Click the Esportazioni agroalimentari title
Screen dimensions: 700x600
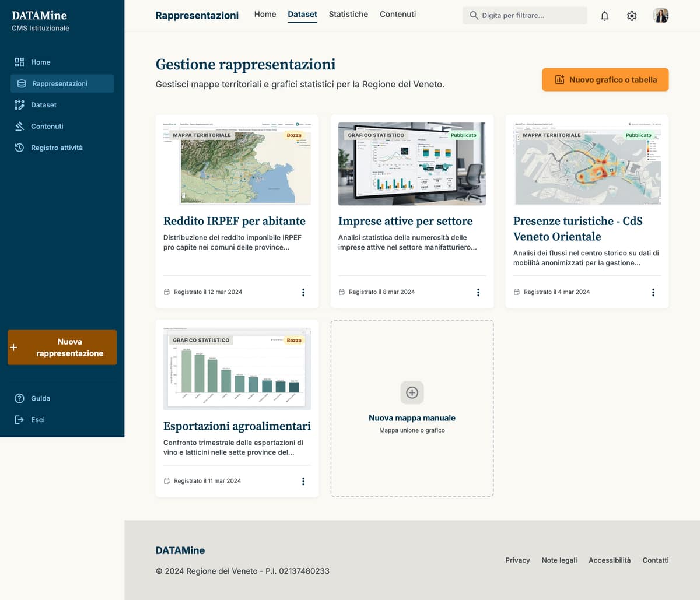[237, 426]
